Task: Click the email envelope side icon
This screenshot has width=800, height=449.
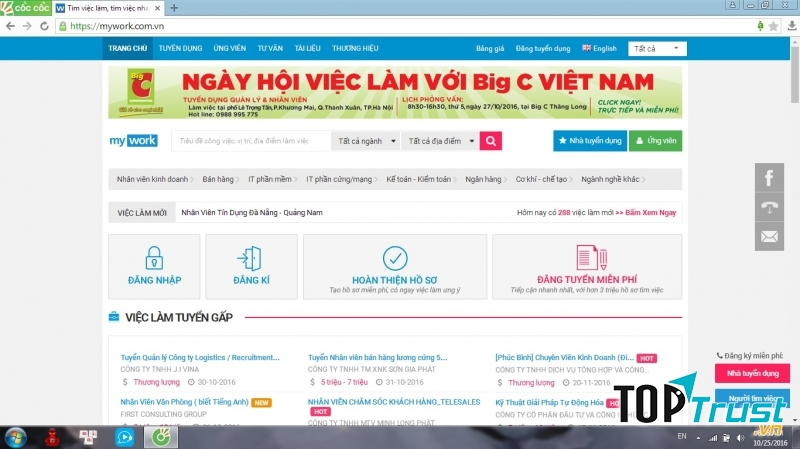Action: [769, 237]
